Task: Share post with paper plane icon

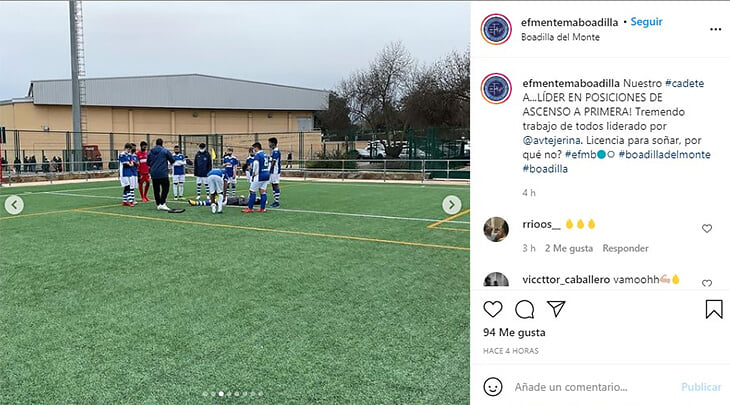Action: [556, 309]
